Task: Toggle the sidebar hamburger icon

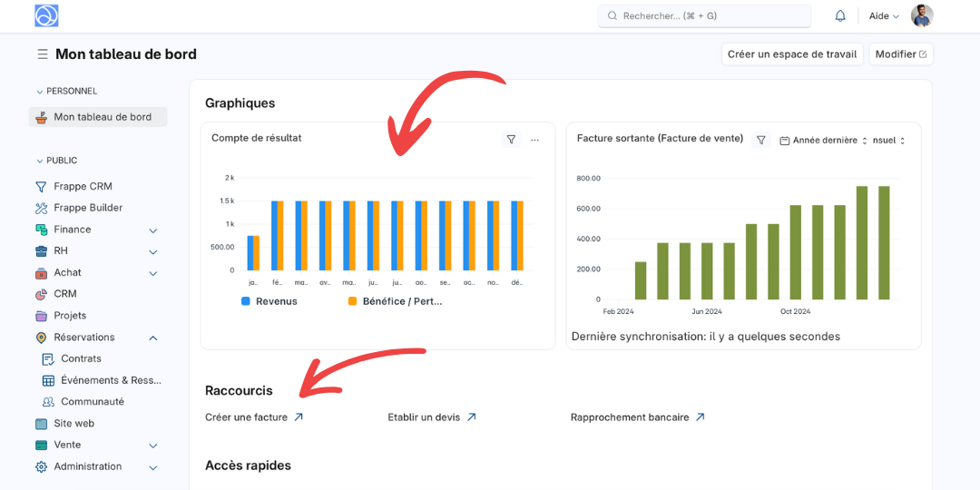Action: [43, 54]
